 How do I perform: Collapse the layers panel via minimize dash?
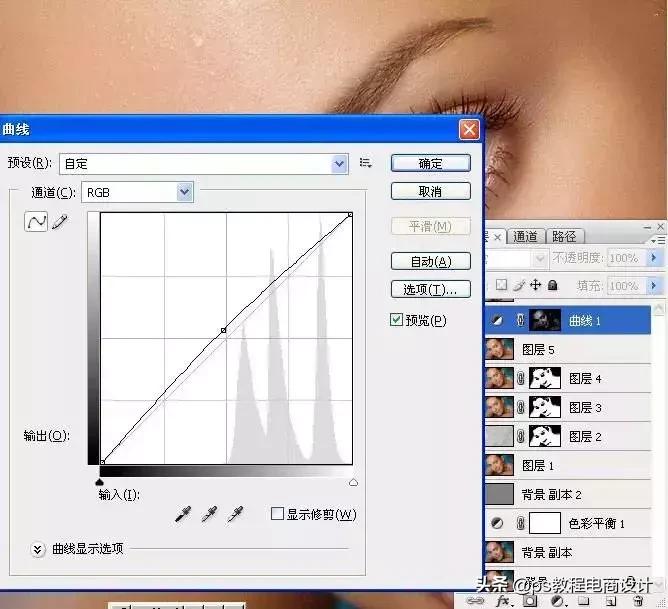[x=648, y=227]
